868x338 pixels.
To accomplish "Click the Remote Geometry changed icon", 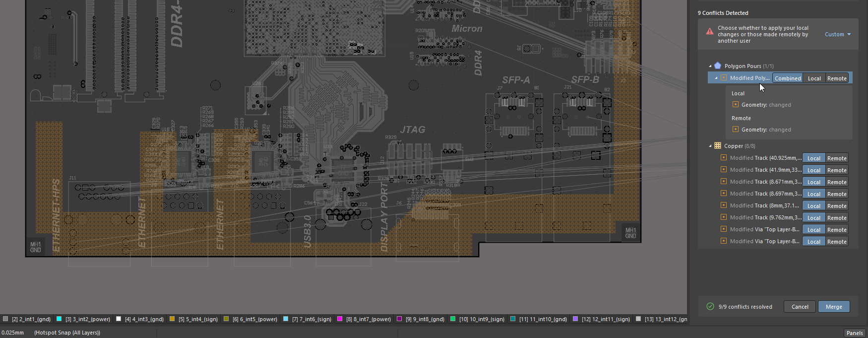I will [736, 130].
